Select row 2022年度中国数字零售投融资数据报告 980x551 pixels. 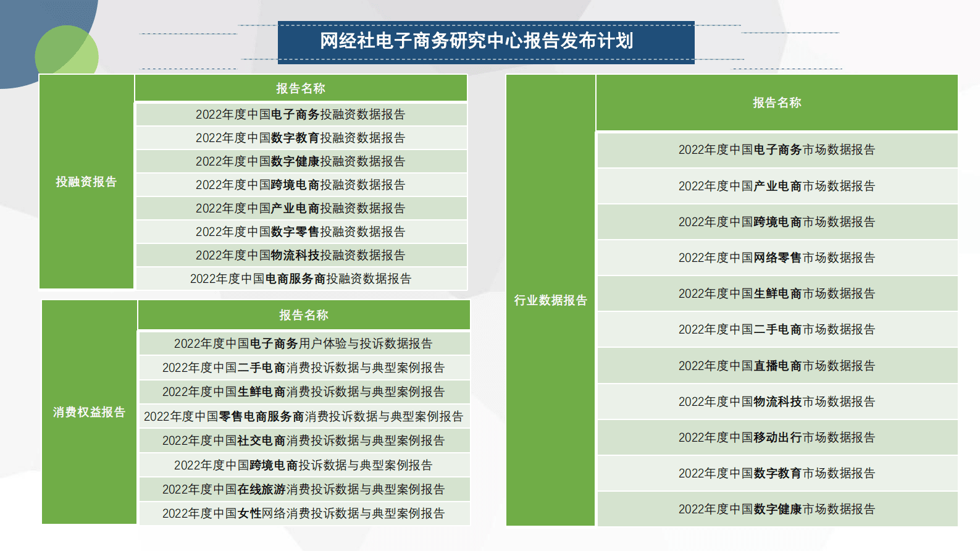[x=301, y=232]
